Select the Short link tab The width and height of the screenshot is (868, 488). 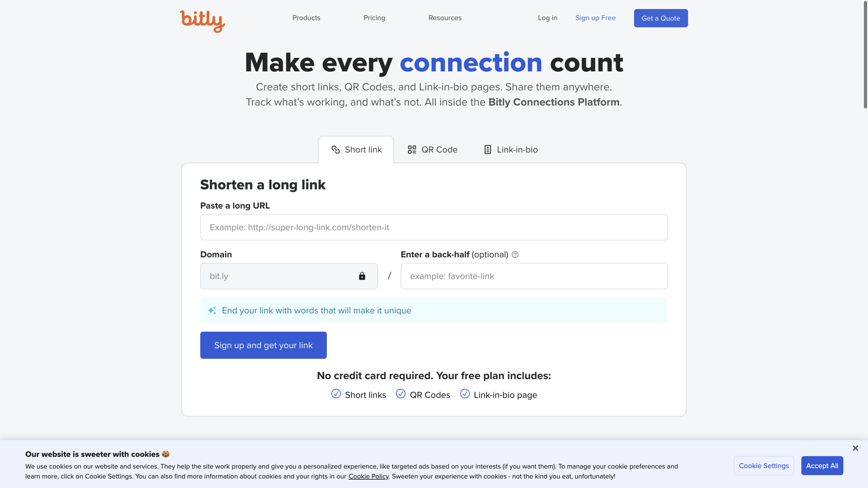pos(356,150)
